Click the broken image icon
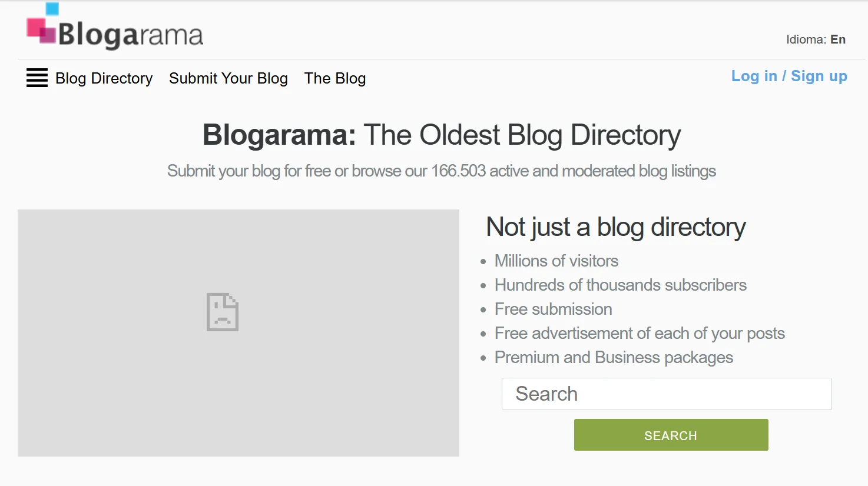 point(223,312)
